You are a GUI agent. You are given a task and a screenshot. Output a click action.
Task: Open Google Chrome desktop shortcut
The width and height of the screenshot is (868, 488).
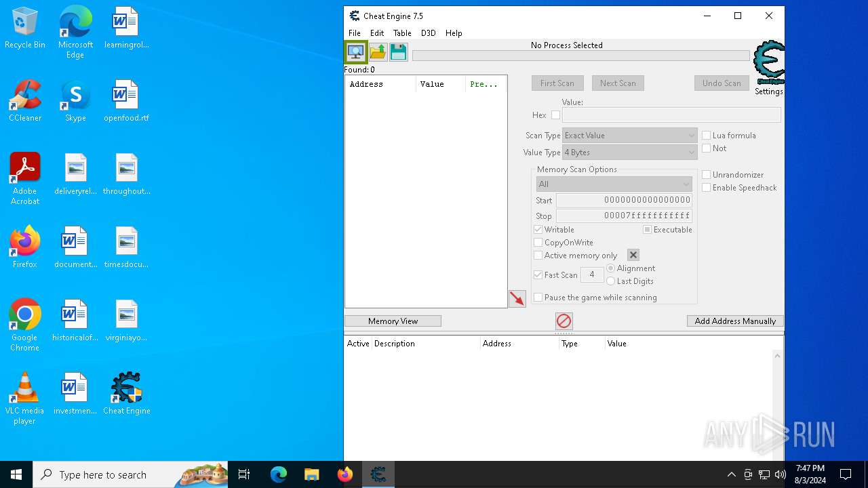point(25,325)
